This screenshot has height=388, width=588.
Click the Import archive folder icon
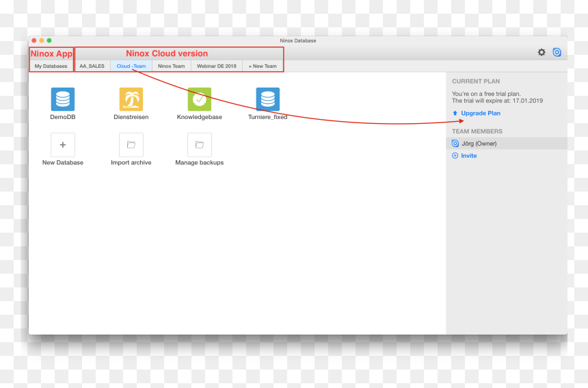[x=131, y=145]
